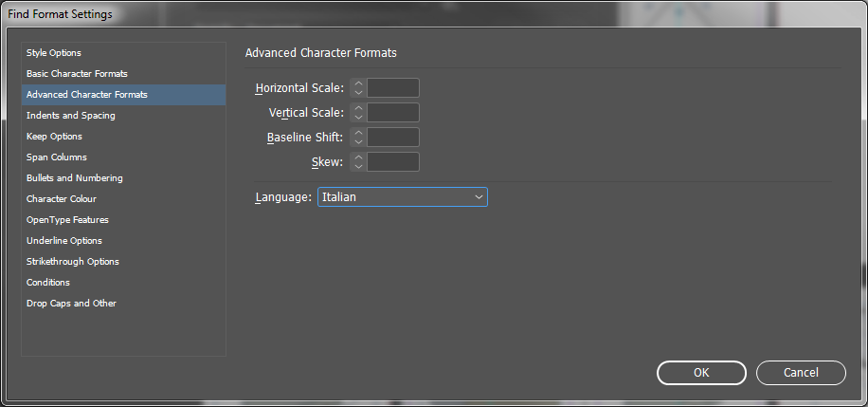Click the Skew input field

[393, 162]
